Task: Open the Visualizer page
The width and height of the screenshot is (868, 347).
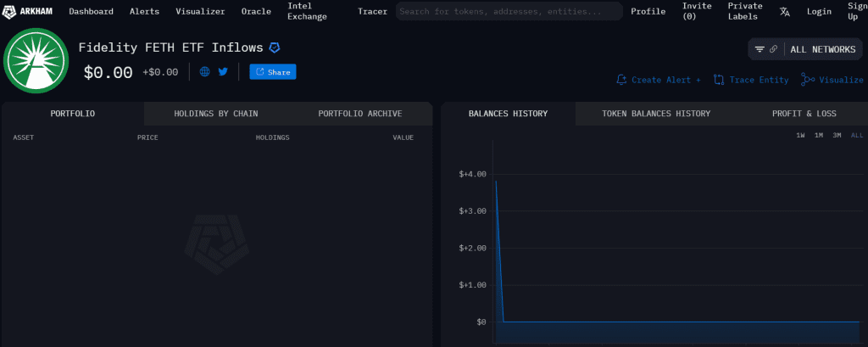Action: 200,11
